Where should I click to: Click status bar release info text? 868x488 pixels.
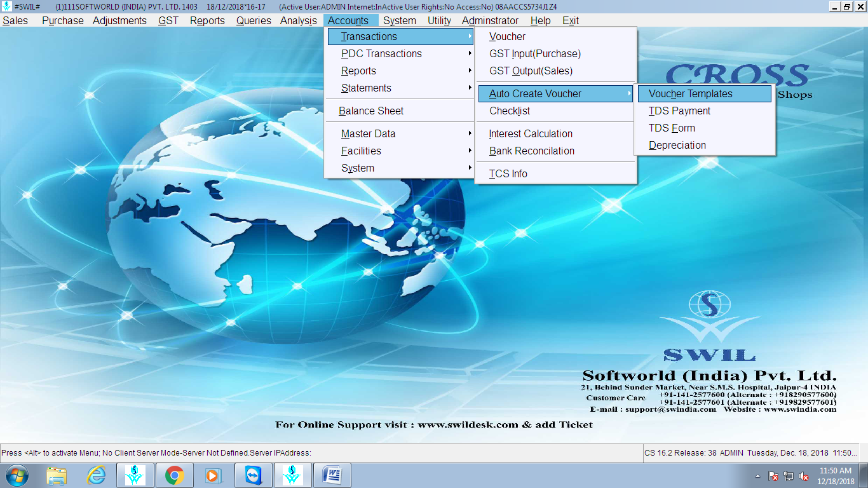coord(750,453)
